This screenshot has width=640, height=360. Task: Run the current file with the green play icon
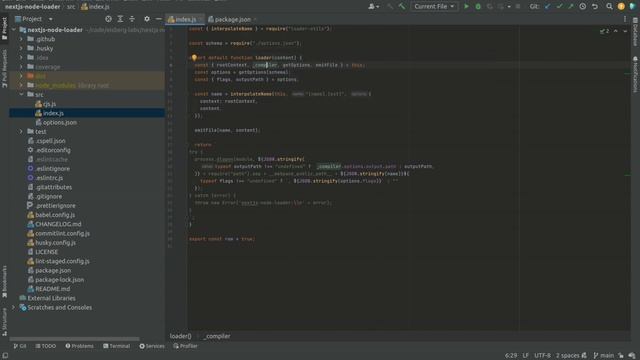[x=466, y=7]
